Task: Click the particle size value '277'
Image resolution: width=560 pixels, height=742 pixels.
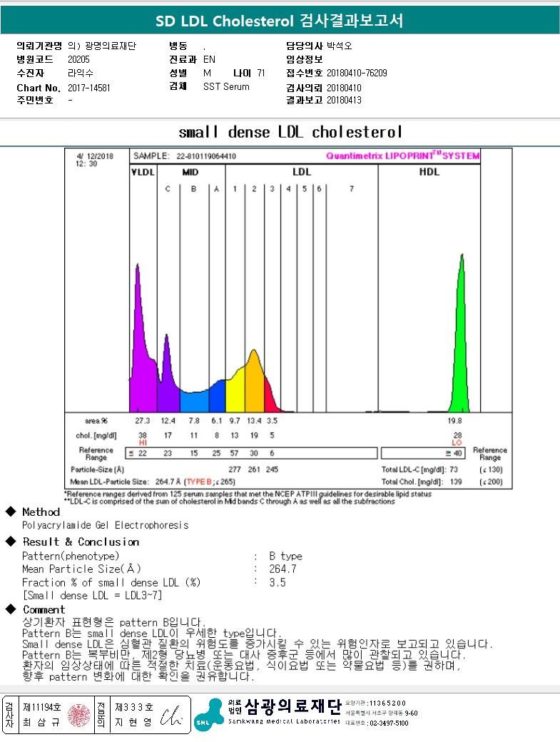Action: click(235, 469)
